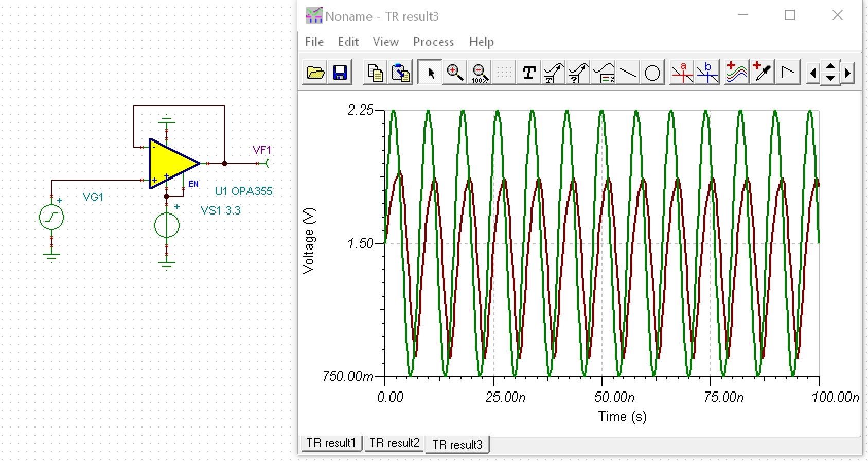Open the View menu
This screenshot has width=868, height=463.
[385, 42]
